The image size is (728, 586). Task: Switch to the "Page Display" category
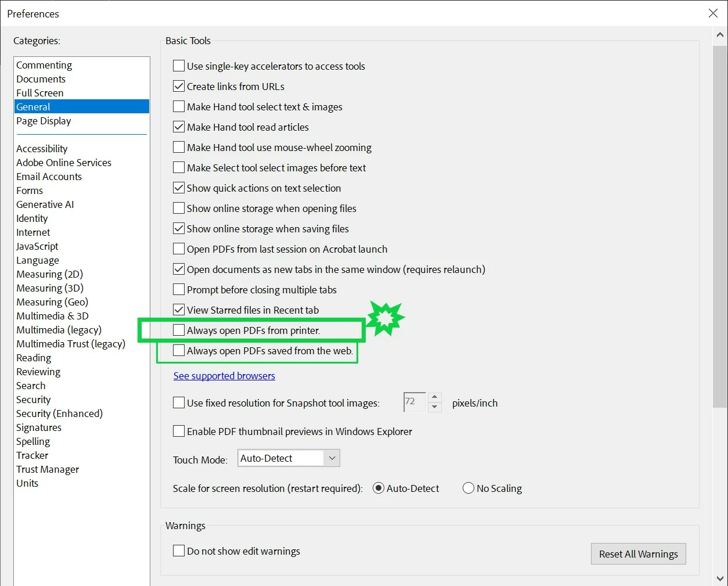(x=44, y=121)
